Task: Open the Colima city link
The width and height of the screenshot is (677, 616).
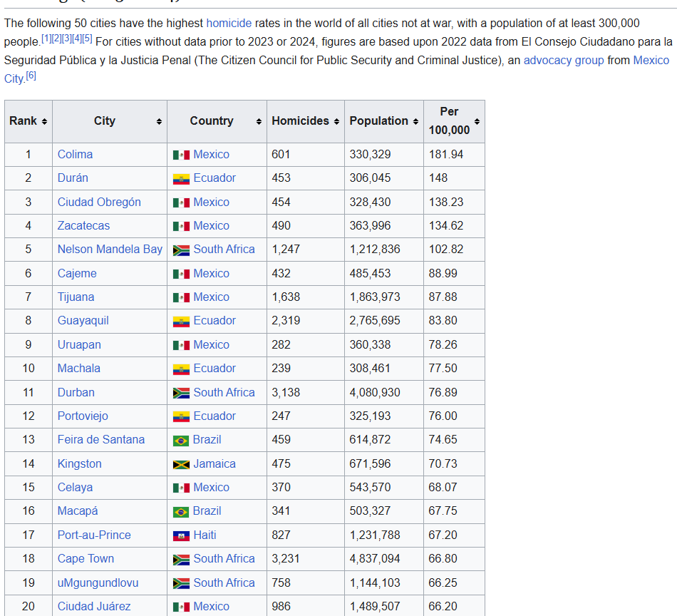Action: (75, 155)
